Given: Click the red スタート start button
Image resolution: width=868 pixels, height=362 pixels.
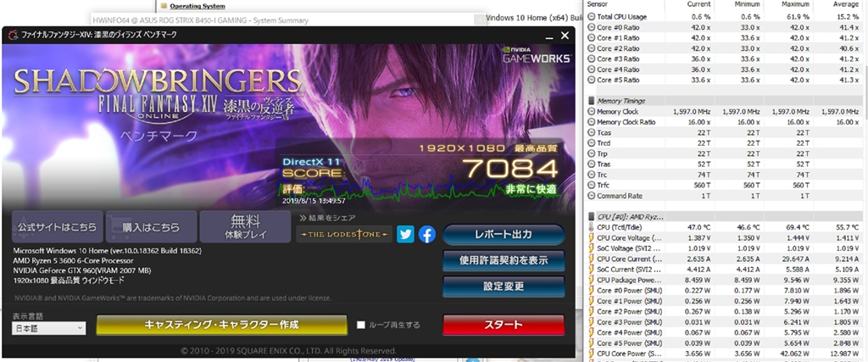Looking at the screenshot, I should click(x=504, y=325).
